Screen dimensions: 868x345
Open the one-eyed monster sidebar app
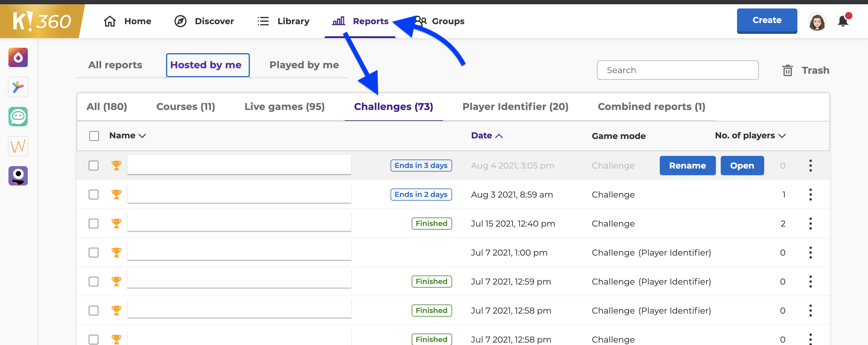(18, 176)
